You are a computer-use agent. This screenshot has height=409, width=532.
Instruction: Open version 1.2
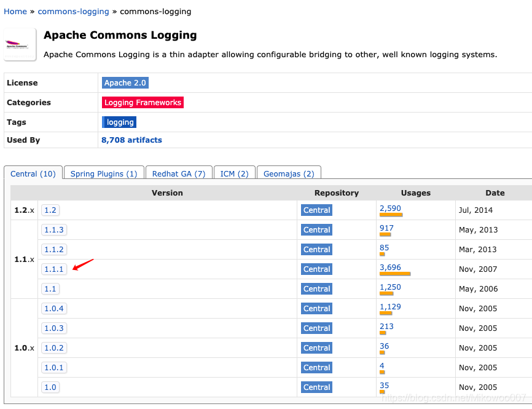[50, 210]
